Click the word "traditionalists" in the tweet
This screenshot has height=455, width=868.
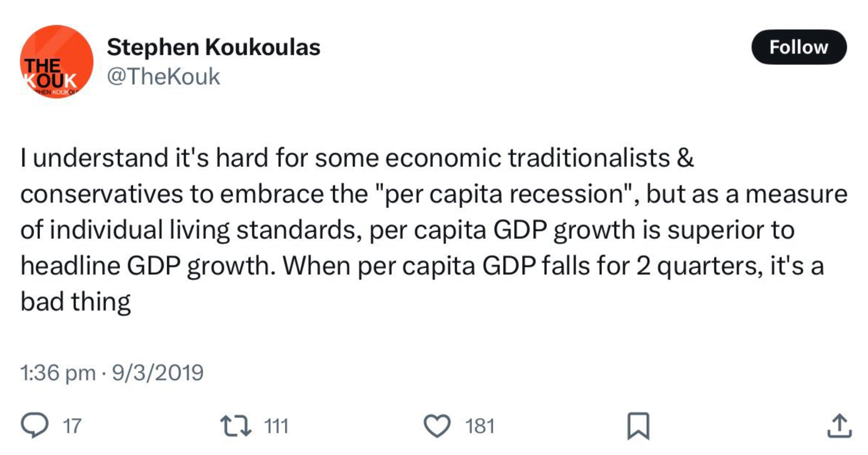coord(589,158)
